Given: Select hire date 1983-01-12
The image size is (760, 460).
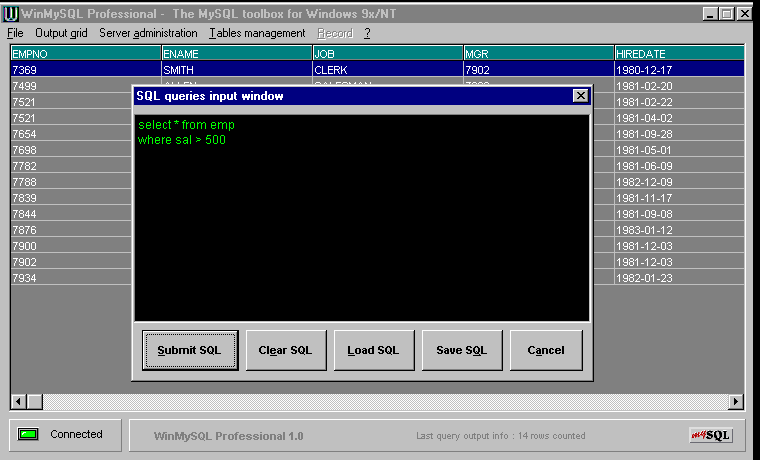Looking at the screenshot, I should point(680,230).
